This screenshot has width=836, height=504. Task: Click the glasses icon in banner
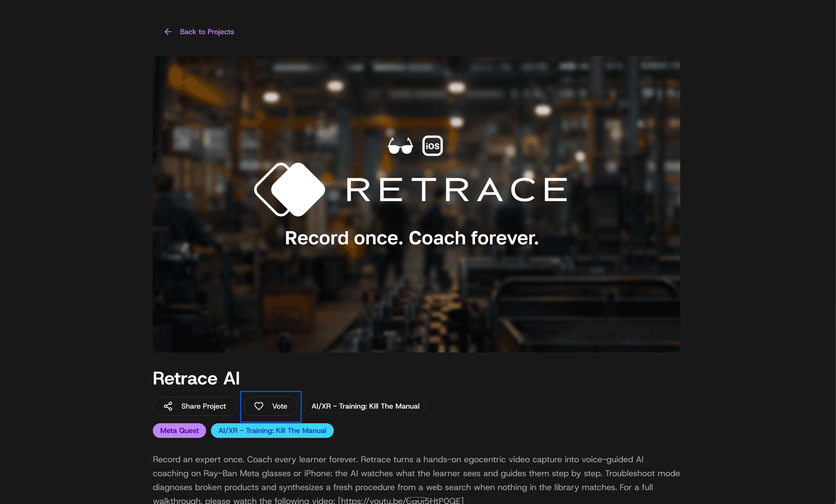400,146
